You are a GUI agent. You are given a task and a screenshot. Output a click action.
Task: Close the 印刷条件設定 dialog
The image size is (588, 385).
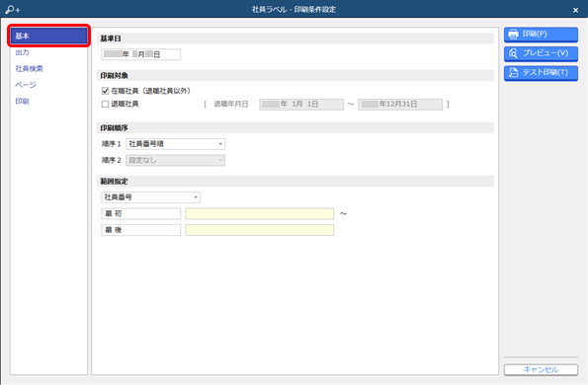click(x=575, y=10)
